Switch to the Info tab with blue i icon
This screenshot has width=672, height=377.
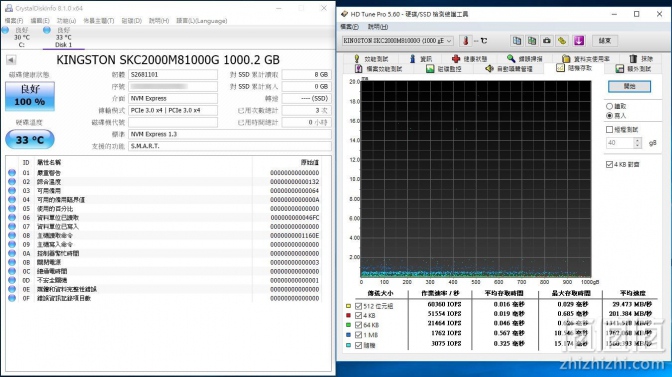tap(420, 59)
